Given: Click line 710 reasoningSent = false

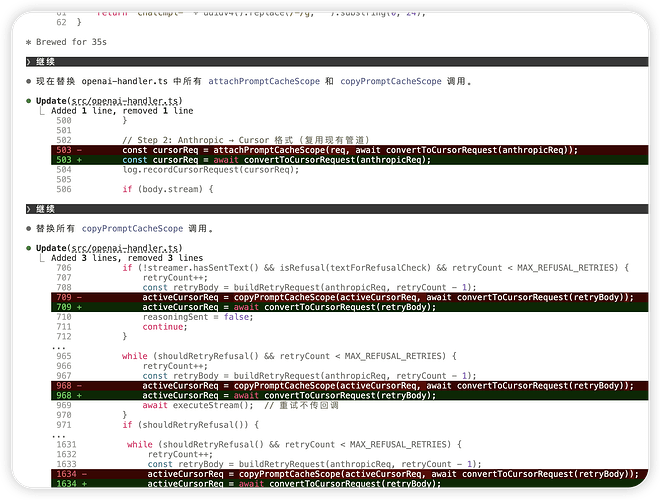Looking at the screenshot, I should (198, 317).
